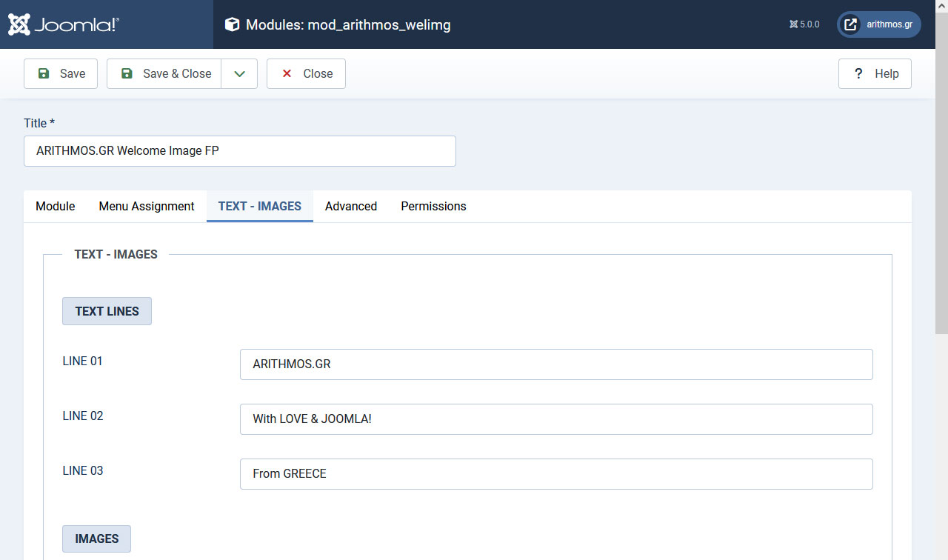Click the Joomla! logo
The width and height of the screenshot is (948, 560).
click(64, 24)
